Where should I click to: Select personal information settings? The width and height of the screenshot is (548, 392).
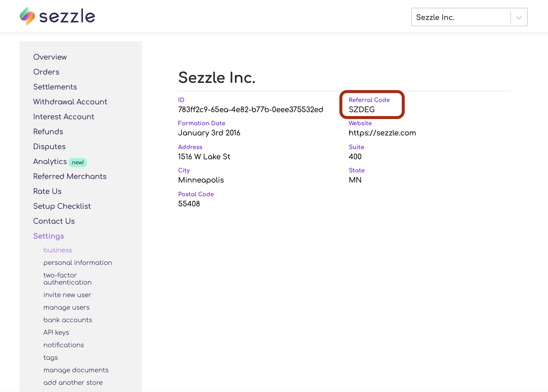[78, 263]
